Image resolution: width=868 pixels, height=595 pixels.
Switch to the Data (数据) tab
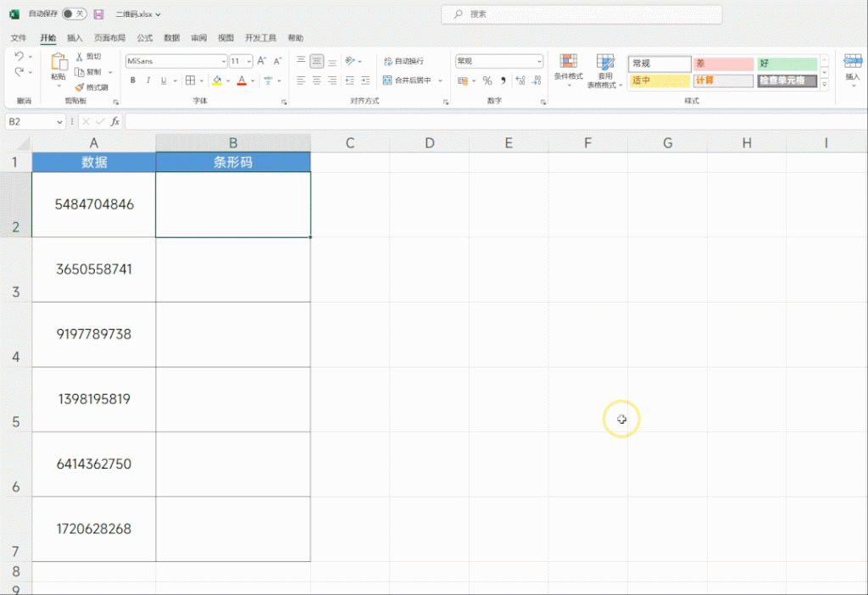[x=172, y=37]
